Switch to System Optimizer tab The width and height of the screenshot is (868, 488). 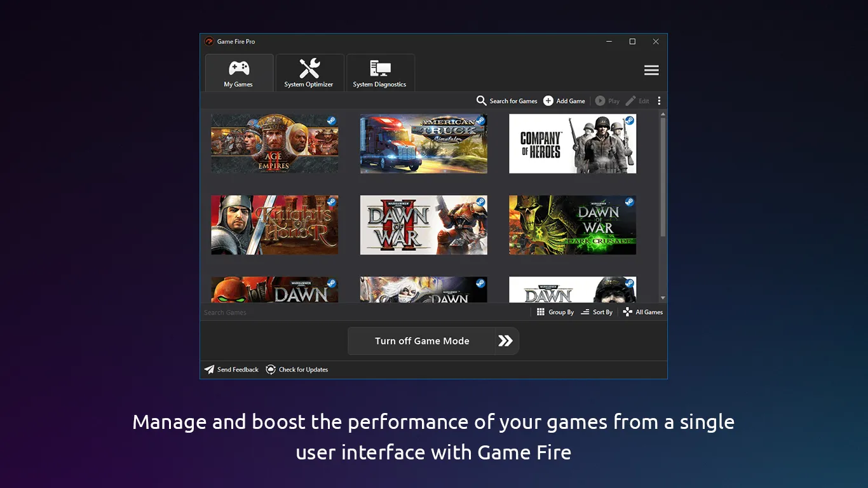(309, 73)
